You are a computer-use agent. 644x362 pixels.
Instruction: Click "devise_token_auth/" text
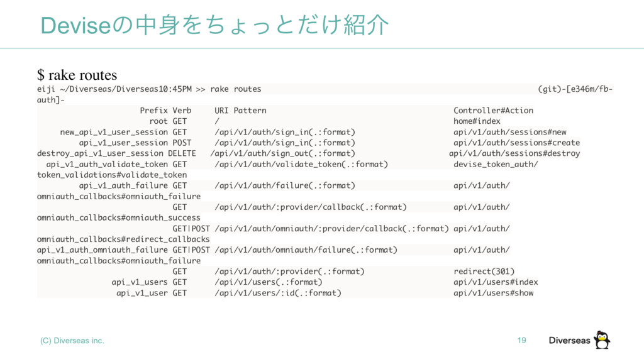(496, 164)
